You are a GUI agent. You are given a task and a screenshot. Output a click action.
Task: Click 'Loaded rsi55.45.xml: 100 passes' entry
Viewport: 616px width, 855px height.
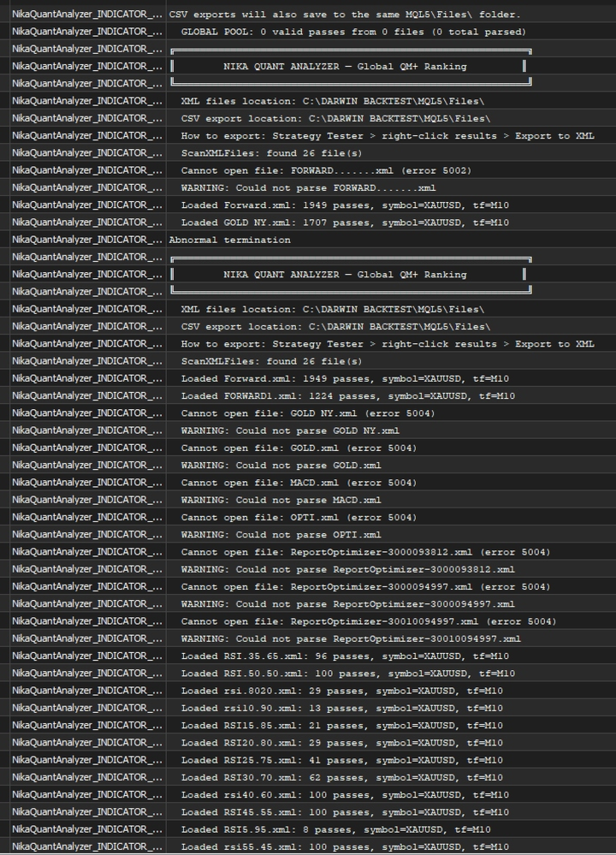point(308,846)
